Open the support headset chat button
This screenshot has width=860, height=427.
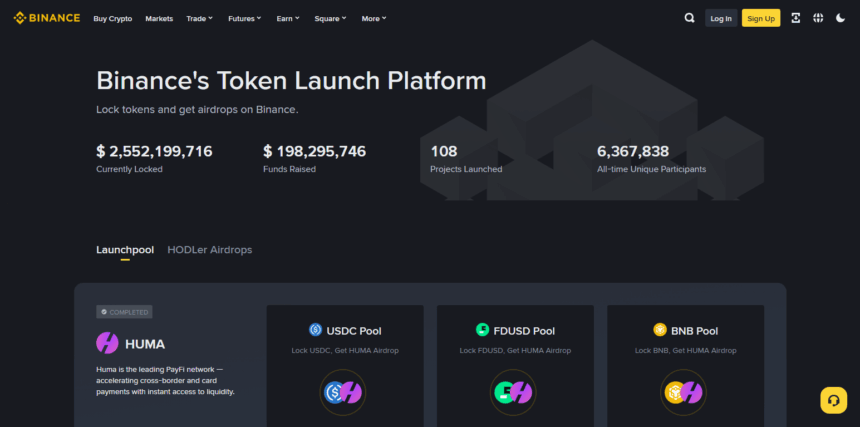click(834, 400)
